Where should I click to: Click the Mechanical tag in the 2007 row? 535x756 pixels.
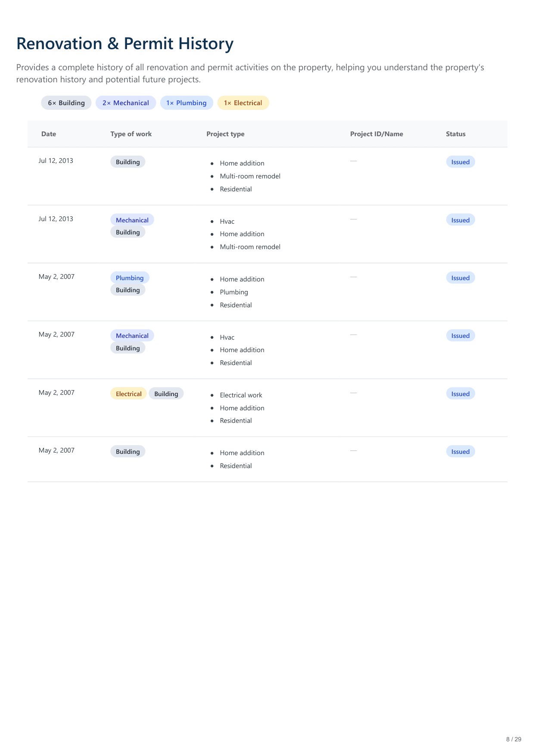[132, 336]
